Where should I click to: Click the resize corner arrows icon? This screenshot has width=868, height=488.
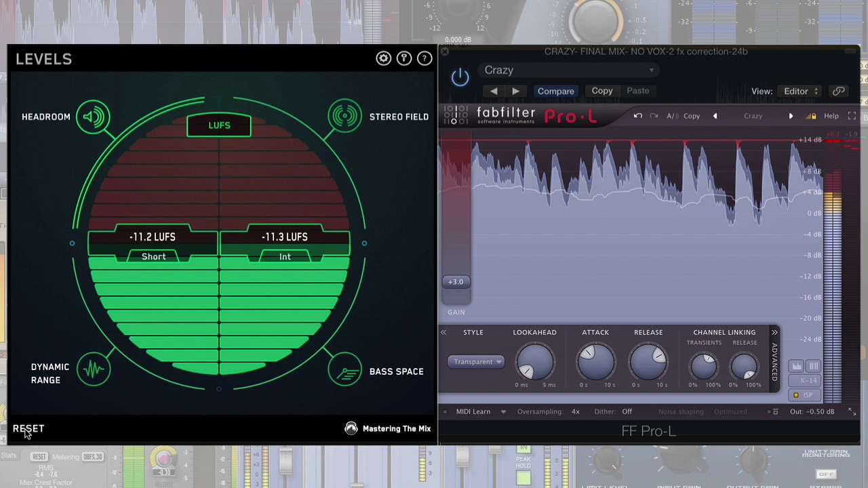click(x=852, y=411)
